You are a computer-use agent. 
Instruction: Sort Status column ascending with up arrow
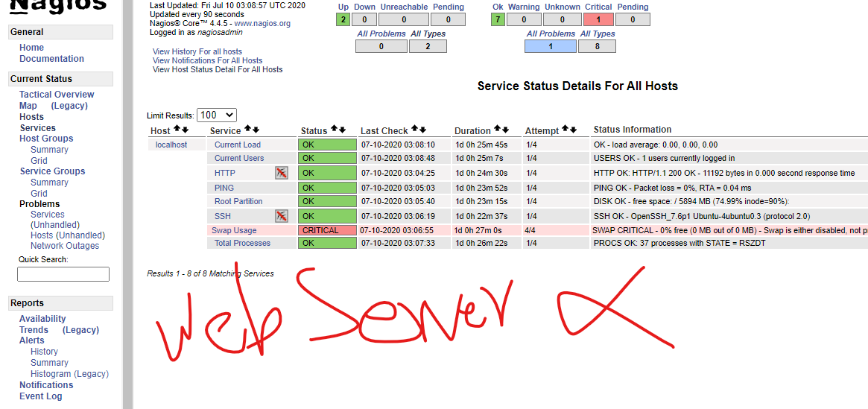click(x=335, y=130)
